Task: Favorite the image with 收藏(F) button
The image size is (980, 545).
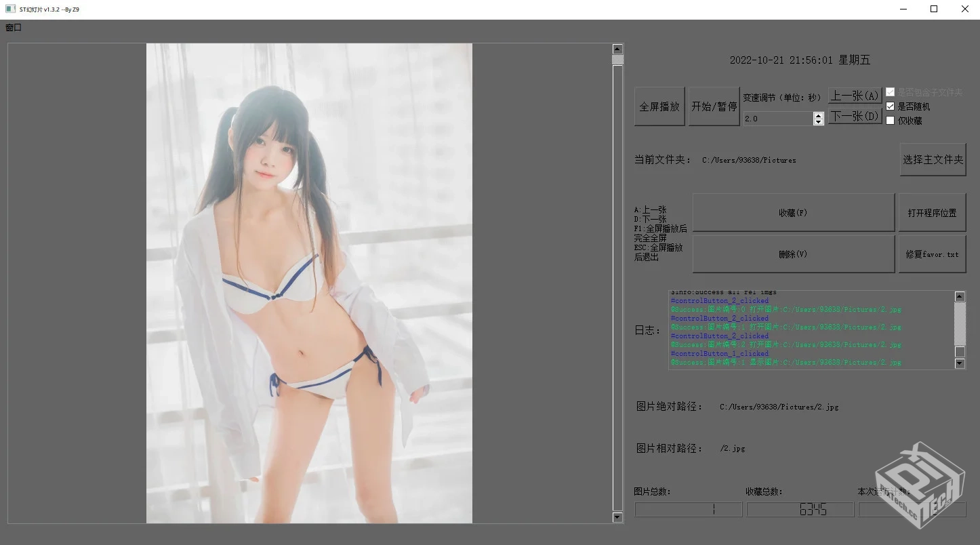Action: (793, 213)
